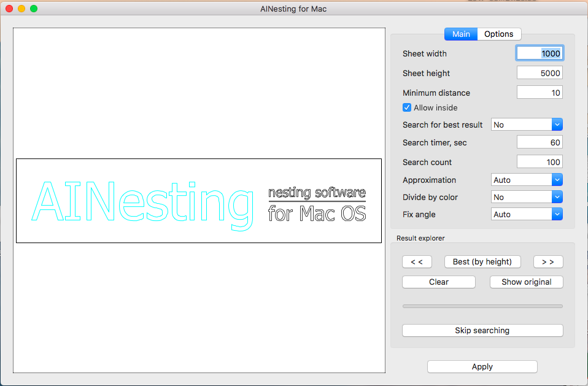Minimize the AINesting window with yellow button
This screenshot has height=386, width=588.
tap(21, 9)
